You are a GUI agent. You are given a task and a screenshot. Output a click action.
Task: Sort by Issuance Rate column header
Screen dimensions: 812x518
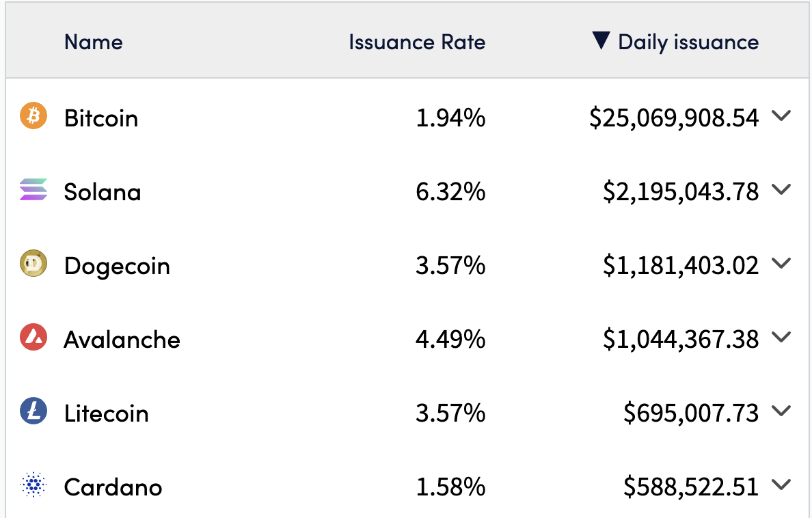point(417,42)
